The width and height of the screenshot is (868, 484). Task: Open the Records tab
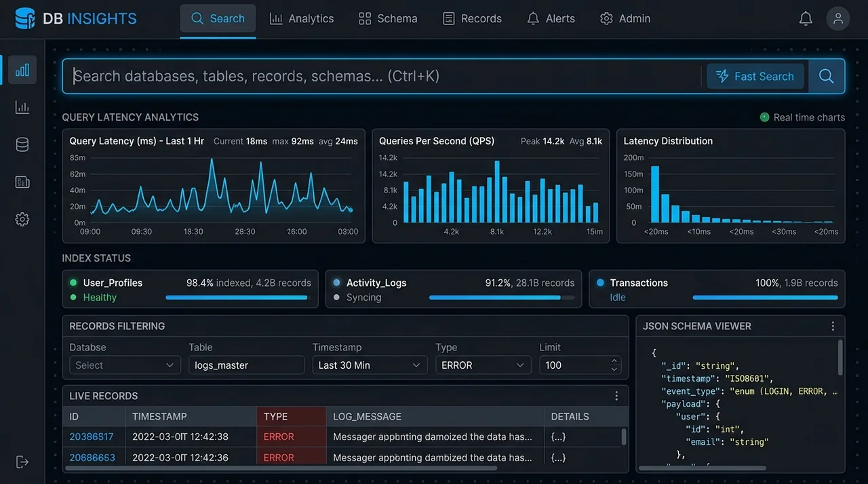[x=472, y=19]
